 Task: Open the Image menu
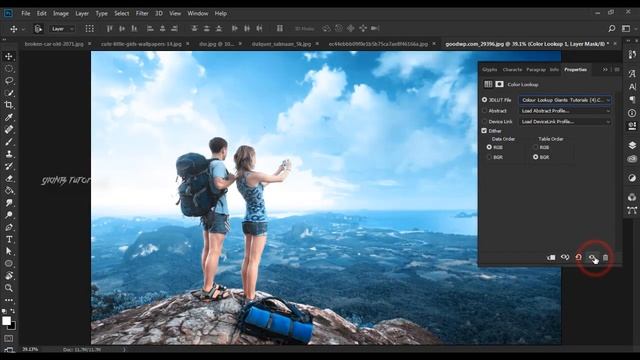[61, 13]
